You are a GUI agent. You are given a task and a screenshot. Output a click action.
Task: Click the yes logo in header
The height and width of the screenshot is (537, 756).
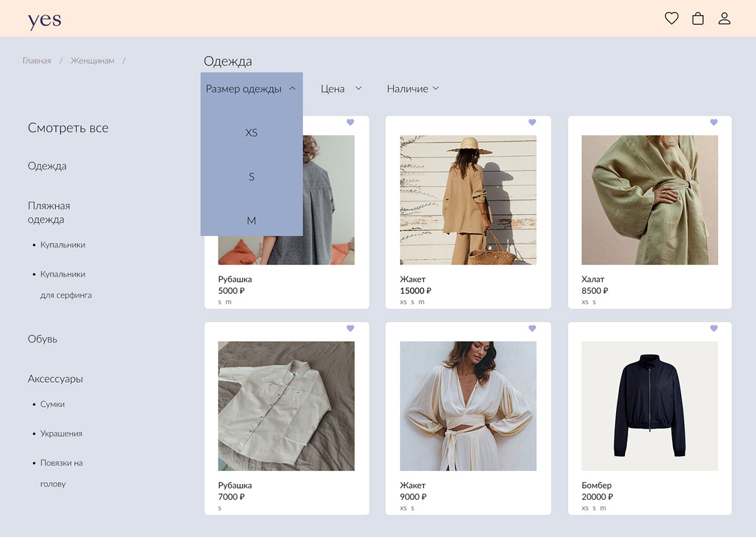[x=45, y=20]
